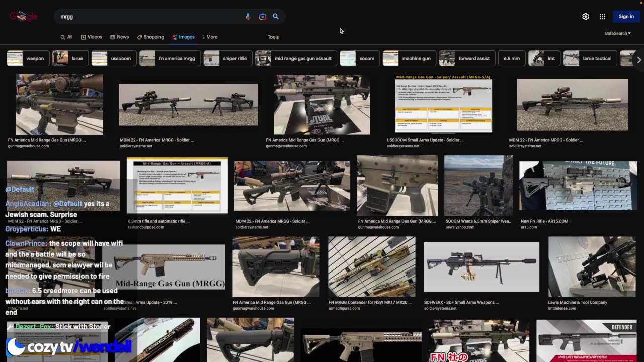The height and width of the screenshot is (362, 644).
Task: Click the armedfigures.com source link
Action: (x=344, y=308)
